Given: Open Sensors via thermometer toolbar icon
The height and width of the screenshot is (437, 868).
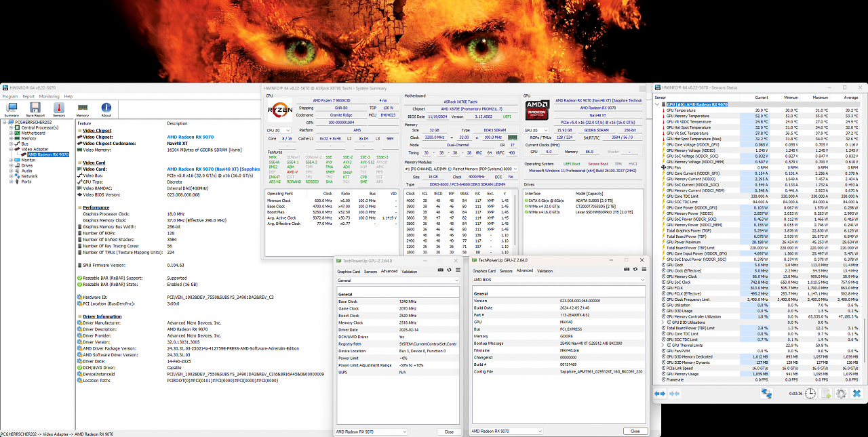Looking at the screenshot, I should click(x=59, y=110).
